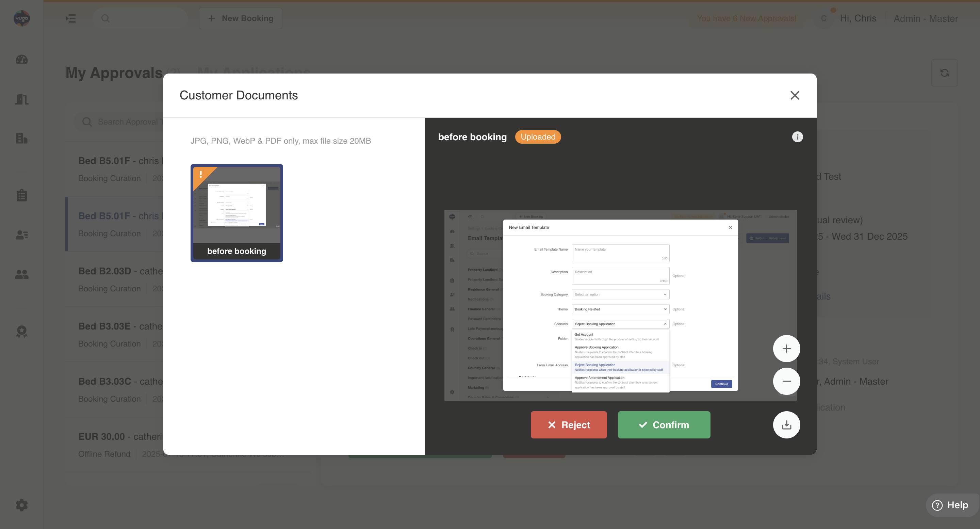Open the dashboard gauge sidebar icon

click(22, 60)
